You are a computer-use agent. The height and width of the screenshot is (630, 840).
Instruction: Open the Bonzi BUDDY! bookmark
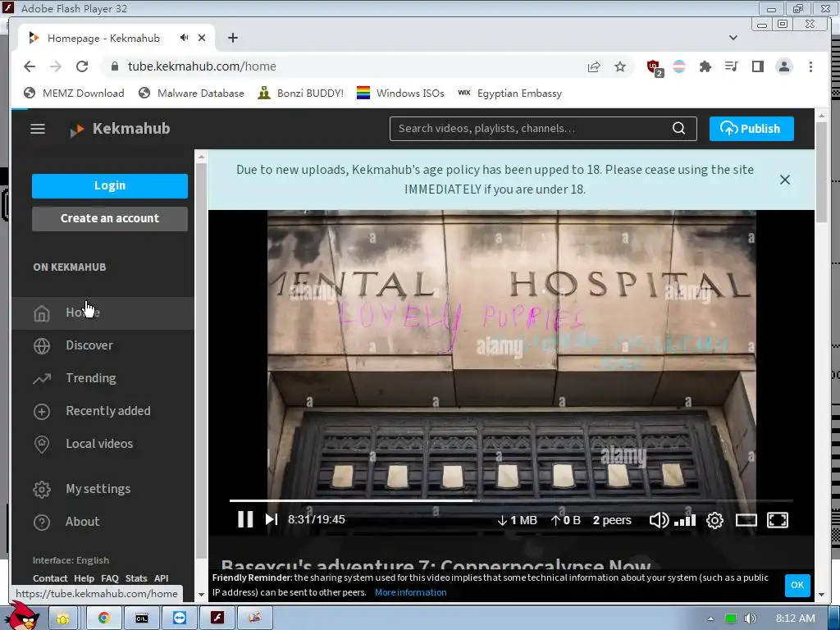tap(300, 94)
